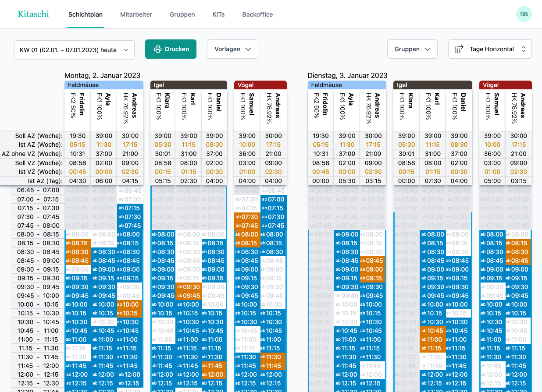Click the chevron in the Vorlagen dropdown
This screenshot has width=542, height=392.
[248, 49]
